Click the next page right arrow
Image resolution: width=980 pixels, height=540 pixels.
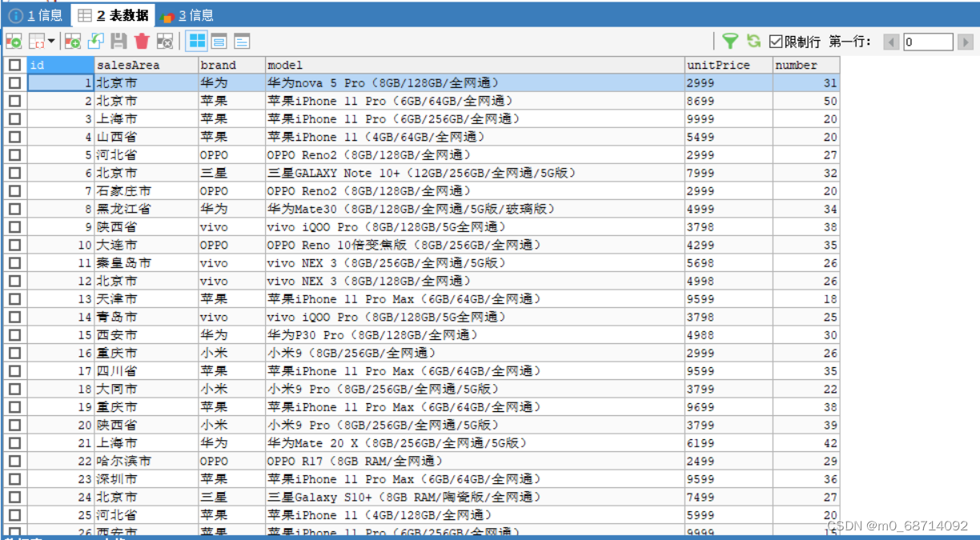click(965, 42)
